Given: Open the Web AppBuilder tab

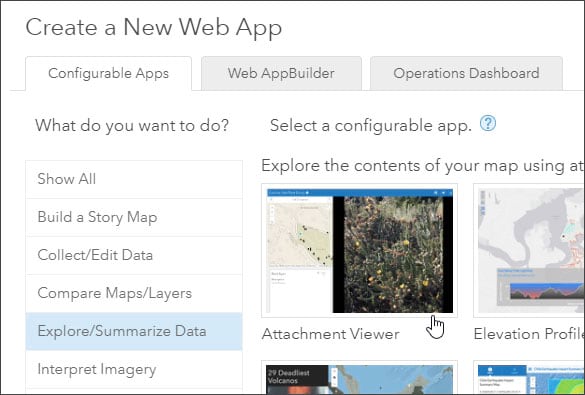Looking at the screenshot, I should 281,73.
